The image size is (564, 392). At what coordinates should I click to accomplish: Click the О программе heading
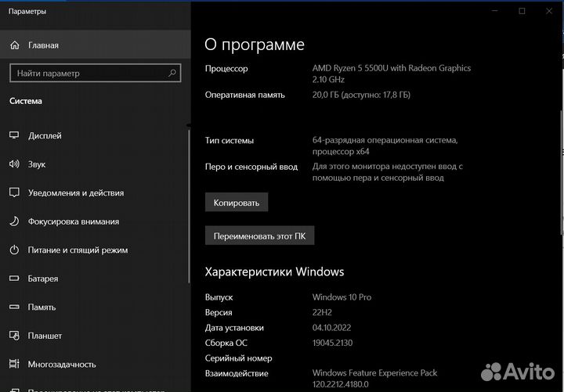pyautogui.click(x=255, y=45)
